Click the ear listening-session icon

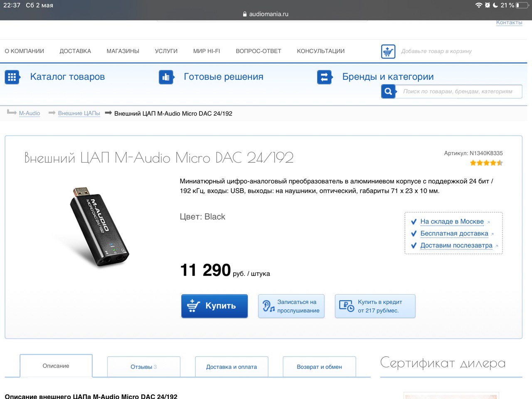click(x=268, y=306)
